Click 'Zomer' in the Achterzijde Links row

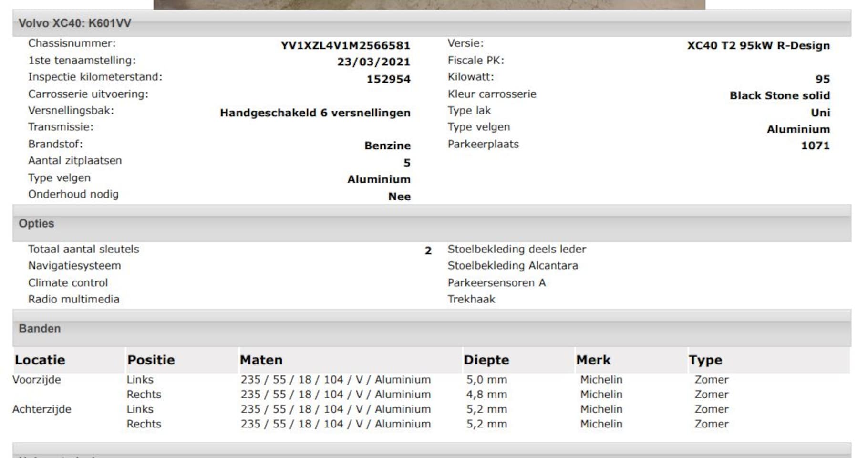click(x=712, y=409)
